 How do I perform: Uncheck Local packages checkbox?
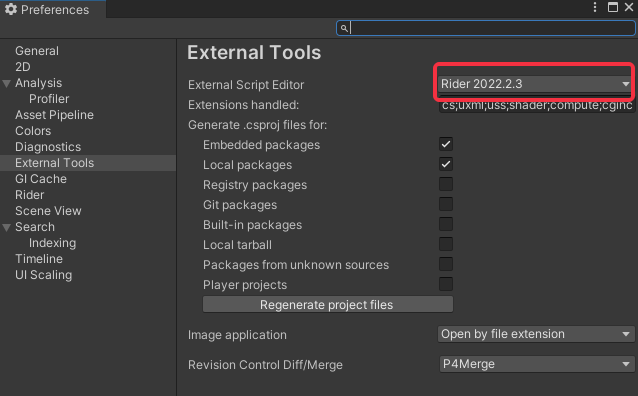[446, 164]
